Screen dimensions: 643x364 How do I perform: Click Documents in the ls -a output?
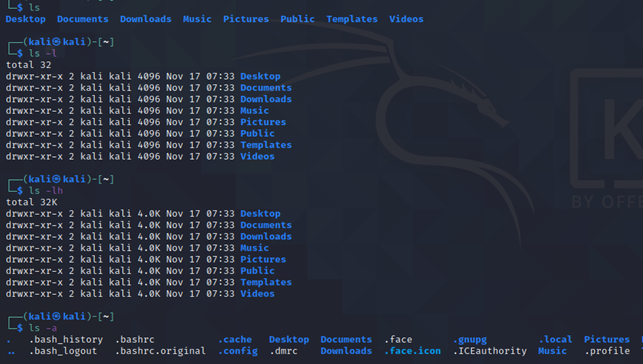click(x=346, y=339)
